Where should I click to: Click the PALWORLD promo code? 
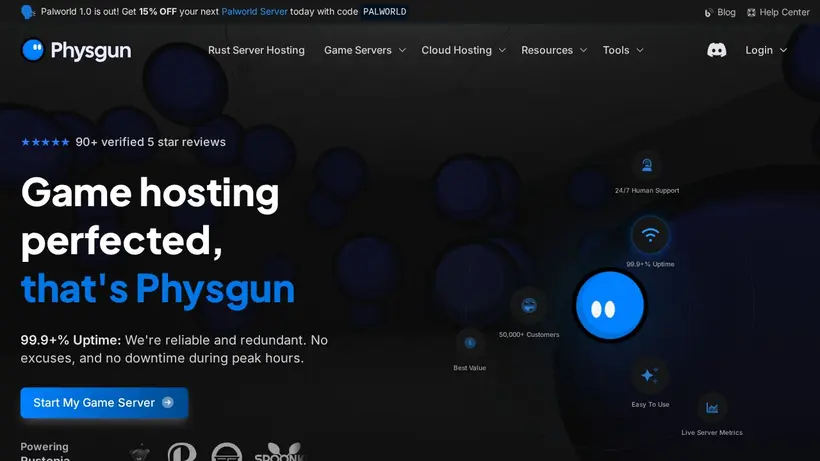384,11
